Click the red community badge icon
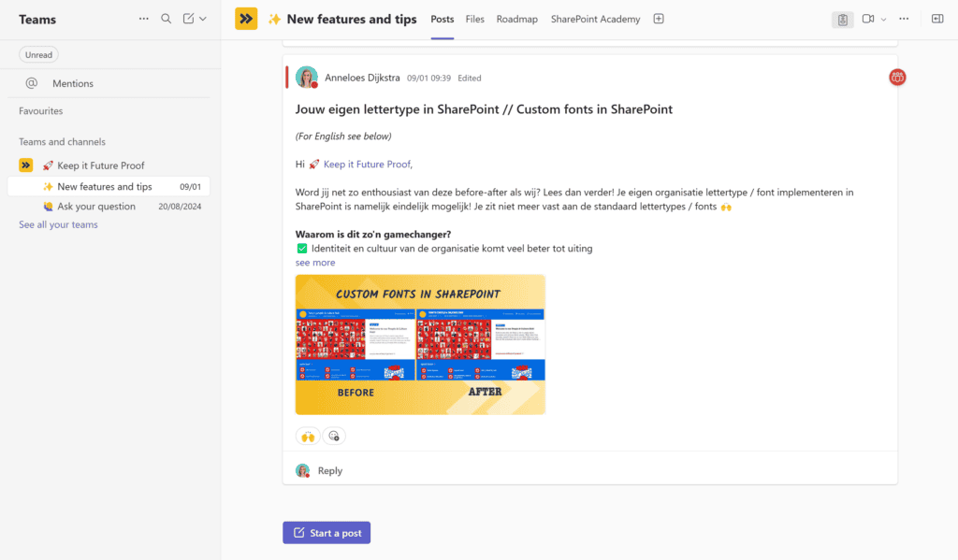The width and height of the screenshot is (958, 560). coord(897,78)
